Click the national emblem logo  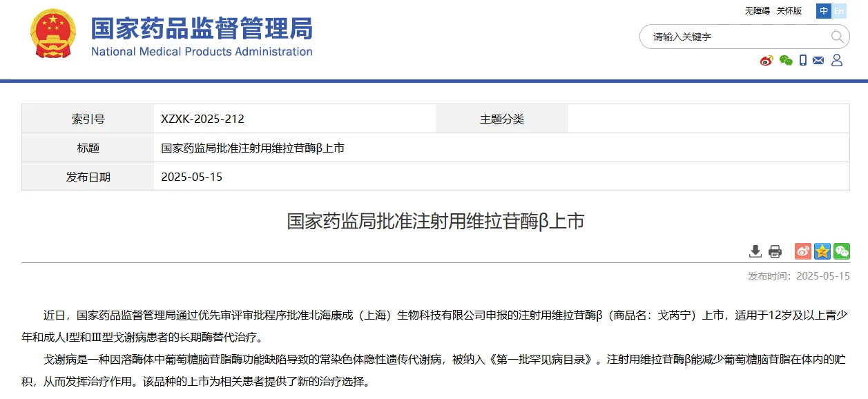(x=55, y=35)
